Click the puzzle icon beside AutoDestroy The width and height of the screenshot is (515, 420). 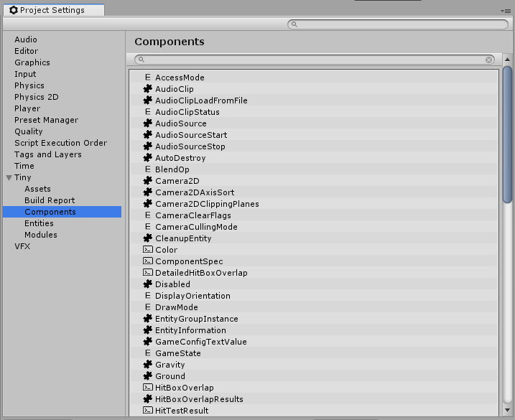coord(148,158)
